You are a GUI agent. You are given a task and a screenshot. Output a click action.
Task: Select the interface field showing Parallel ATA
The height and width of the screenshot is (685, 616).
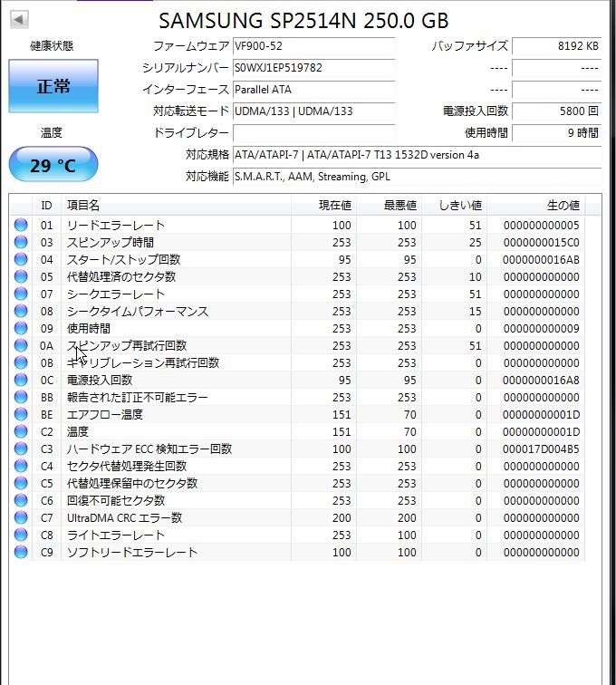(x=313, y=89)
